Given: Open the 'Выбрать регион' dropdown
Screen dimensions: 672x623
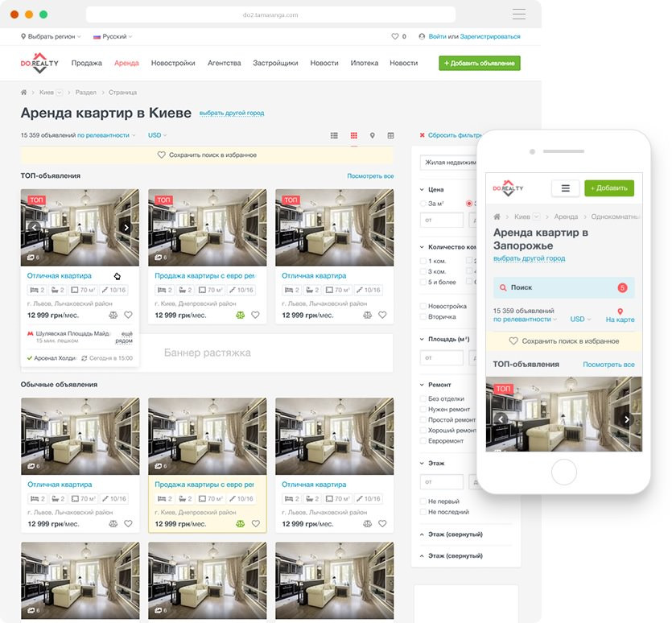Looking at the screenshot, I should [51, 36].
